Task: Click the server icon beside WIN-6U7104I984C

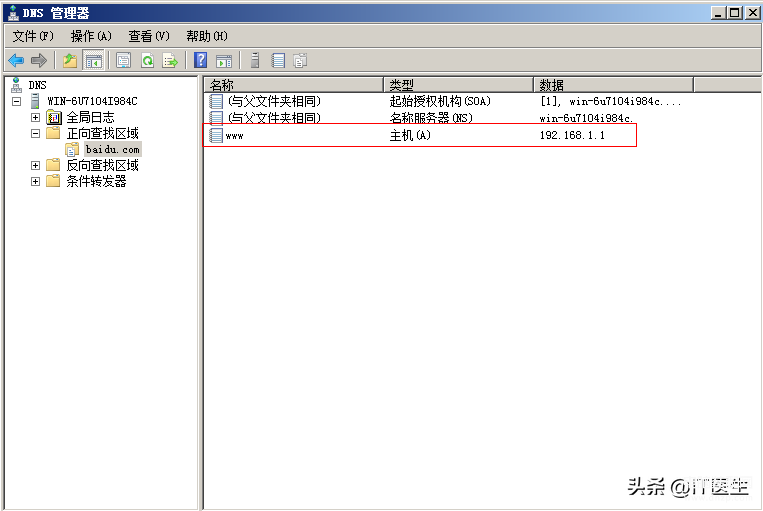Action: click(35, 101)
